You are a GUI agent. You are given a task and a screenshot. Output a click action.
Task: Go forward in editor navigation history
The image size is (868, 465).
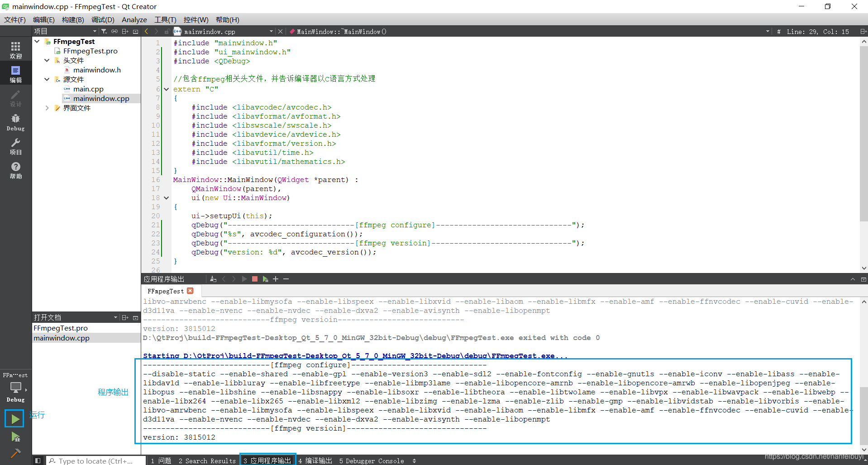click(x=156, y=31)
